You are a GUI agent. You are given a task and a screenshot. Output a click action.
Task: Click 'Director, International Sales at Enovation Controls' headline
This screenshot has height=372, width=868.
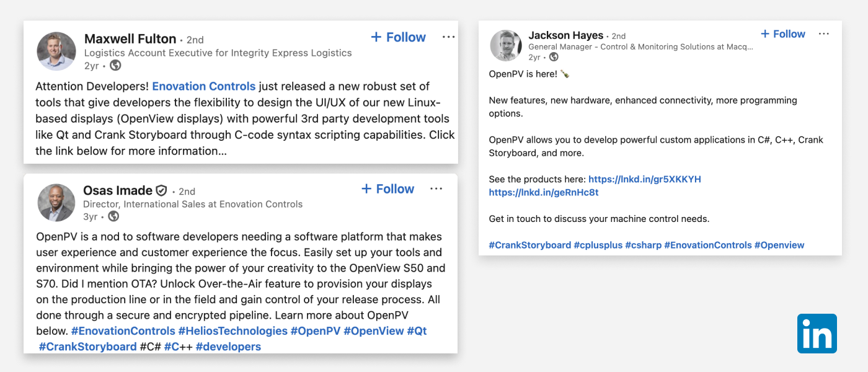[193, 204]
